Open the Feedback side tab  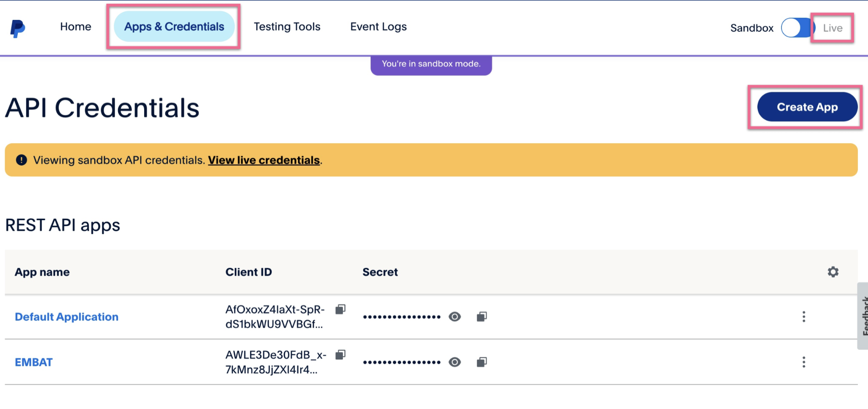tap(863, 316)
